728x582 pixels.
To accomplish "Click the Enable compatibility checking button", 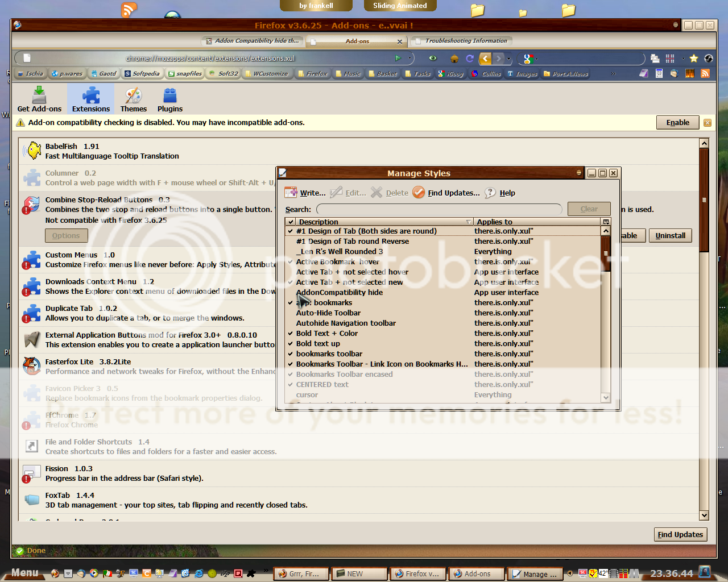I will [678, 123].
